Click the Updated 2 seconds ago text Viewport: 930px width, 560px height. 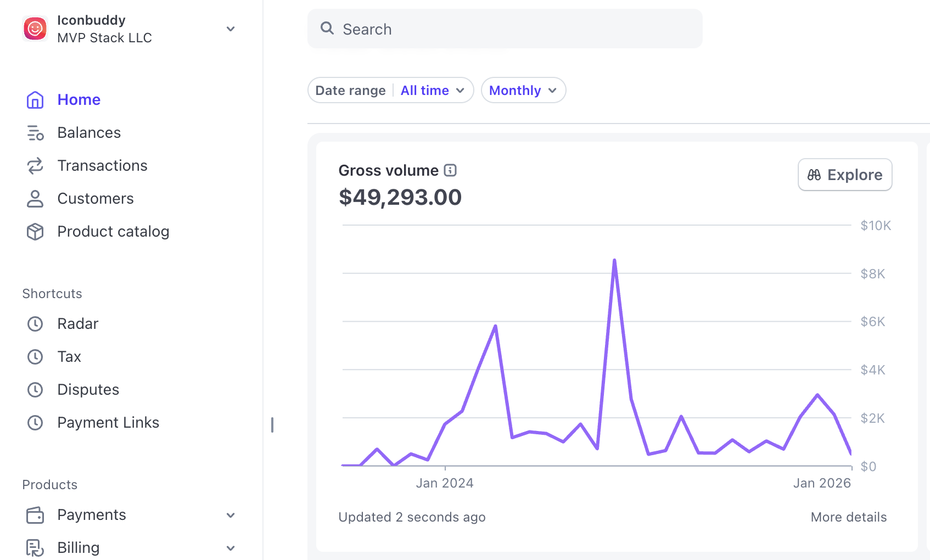pos(412,517)
